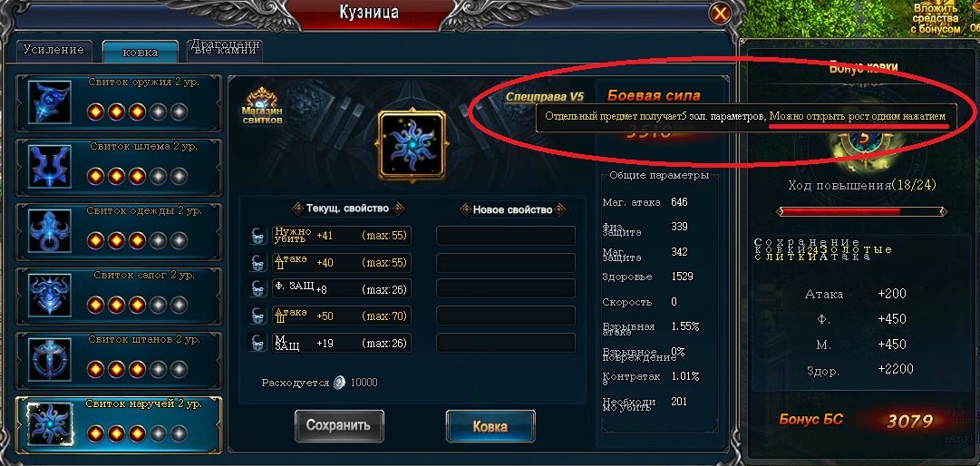The height and width of the screenshot is (466, 980).
Task: Select the Свиток шлема 2 ур. scroll icon
Action: click(50, 167)
